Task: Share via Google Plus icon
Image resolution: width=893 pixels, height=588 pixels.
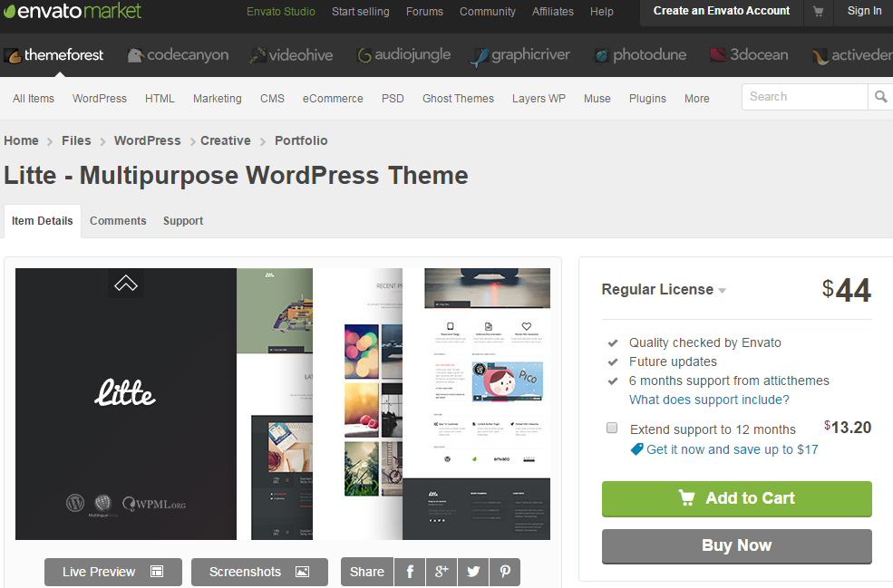Action: pos(442,572)
